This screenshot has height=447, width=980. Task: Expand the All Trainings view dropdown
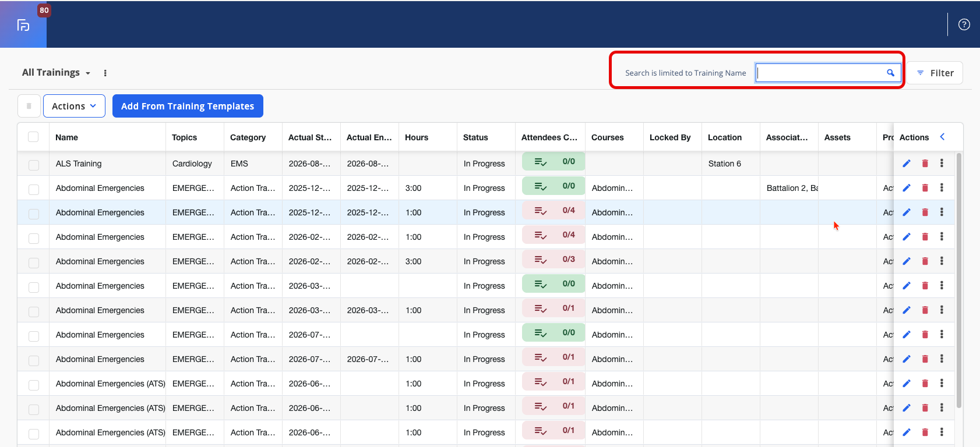pyautogui.click(x=57, y=73)
